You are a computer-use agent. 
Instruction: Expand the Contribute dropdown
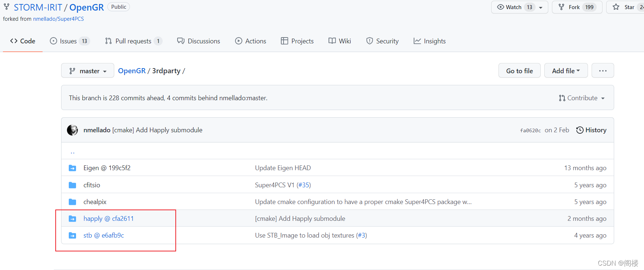tap(582, 98)
